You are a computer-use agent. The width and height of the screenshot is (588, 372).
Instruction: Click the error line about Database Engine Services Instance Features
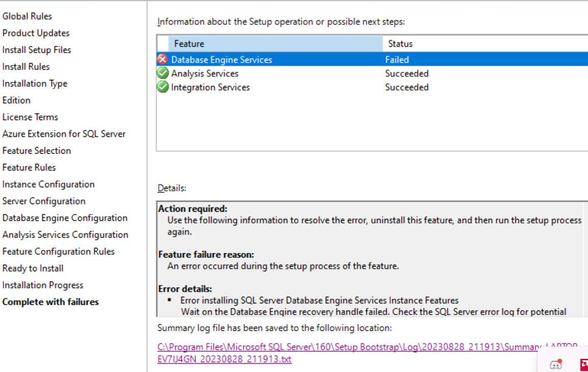(x=319, y=300)
